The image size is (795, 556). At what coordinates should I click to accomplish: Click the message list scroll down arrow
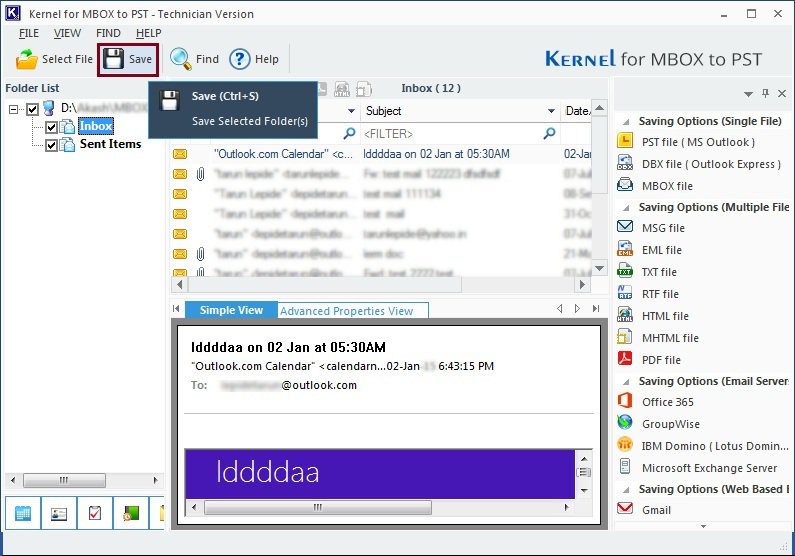(600, 268)
